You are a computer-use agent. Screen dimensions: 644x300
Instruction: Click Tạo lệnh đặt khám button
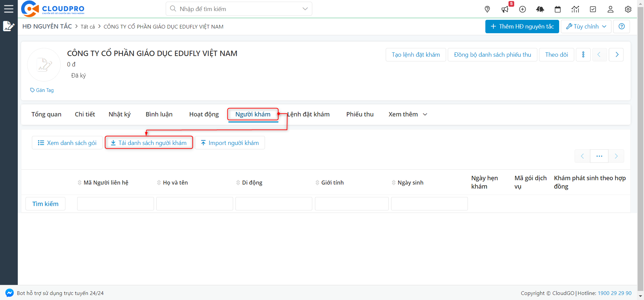[416, 55]
